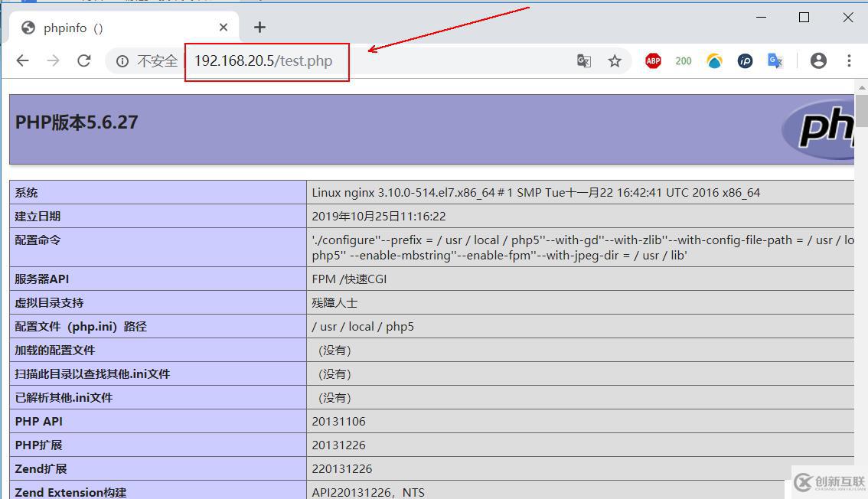Viewport: 868px width, 499px height.
Task: Click the site info icon next to 不安全
Action: coord(122,60)
